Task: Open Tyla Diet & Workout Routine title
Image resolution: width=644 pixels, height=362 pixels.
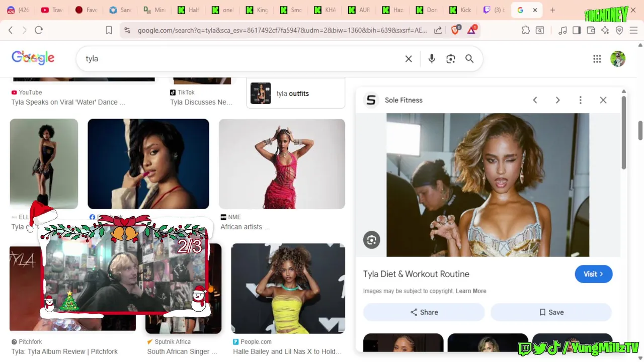Action: coord(416,274)
